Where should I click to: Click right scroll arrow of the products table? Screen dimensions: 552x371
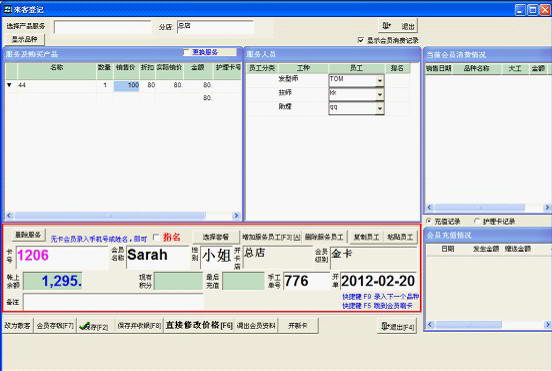(236, 215)
